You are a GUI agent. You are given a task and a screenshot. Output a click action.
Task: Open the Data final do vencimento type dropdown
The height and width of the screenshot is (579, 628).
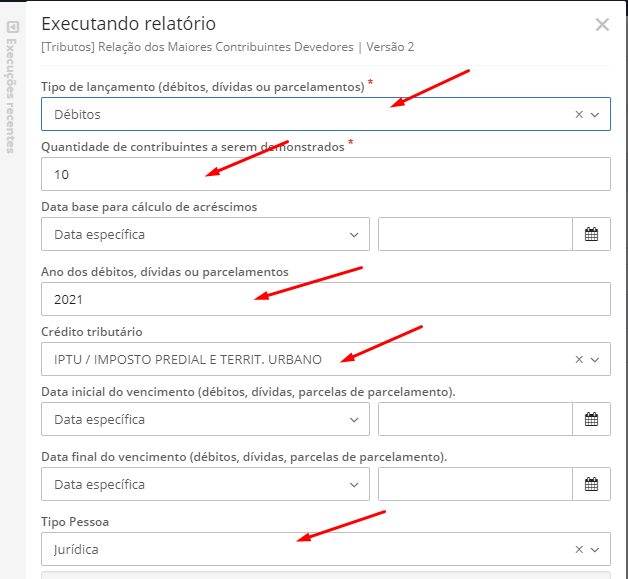(205, 484)
